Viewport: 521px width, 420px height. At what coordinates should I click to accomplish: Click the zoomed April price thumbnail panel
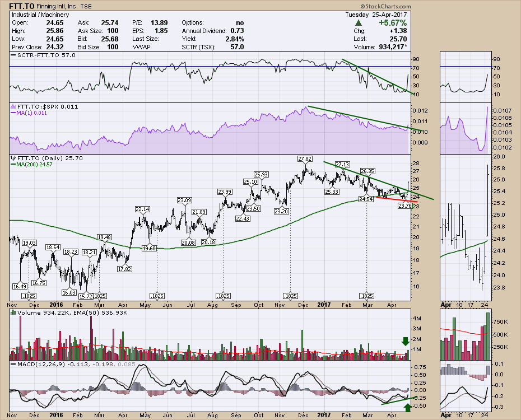(x=466, y=227)
